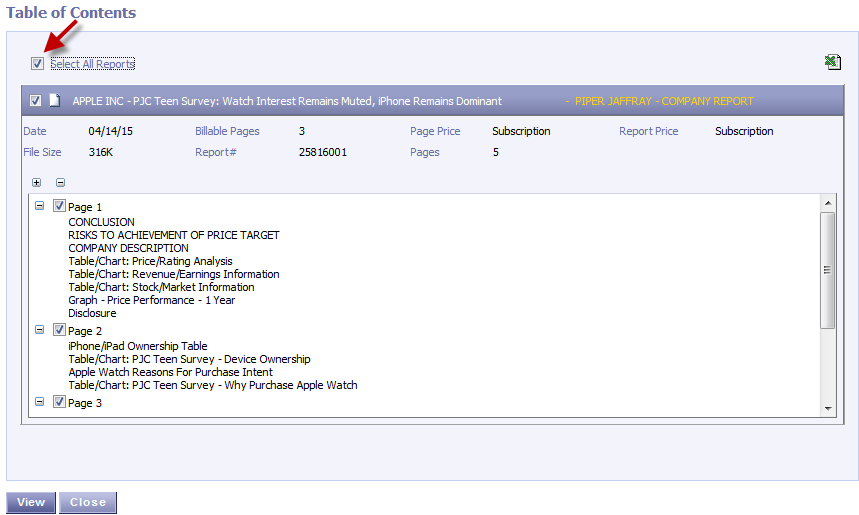Toggle the Select All Reports checkbox
859x515 pixels.
pos(37,64)
